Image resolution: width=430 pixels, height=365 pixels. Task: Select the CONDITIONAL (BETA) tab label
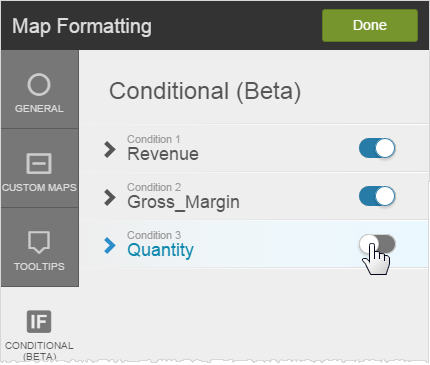39,351
